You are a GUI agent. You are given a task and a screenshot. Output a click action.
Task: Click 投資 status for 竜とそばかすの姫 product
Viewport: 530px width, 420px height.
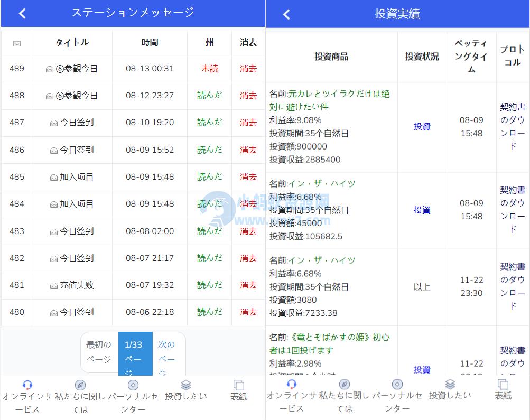(x=422, y=370)
